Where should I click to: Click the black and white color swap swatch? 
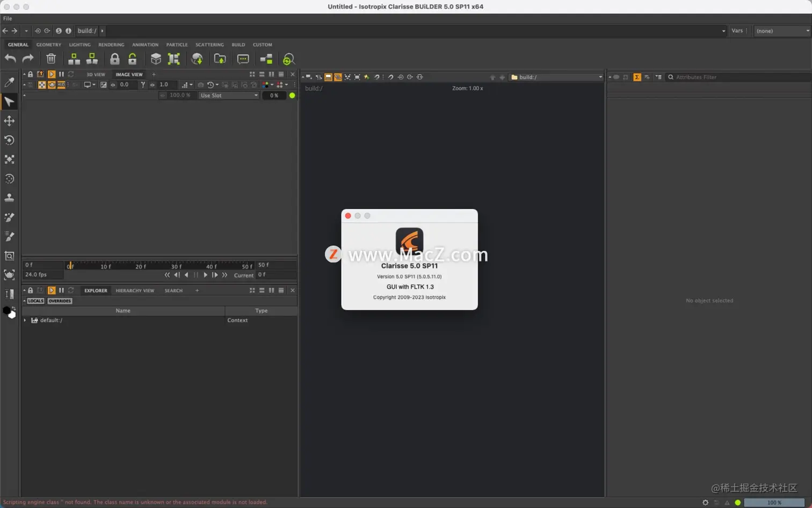[x=9, y=312]
